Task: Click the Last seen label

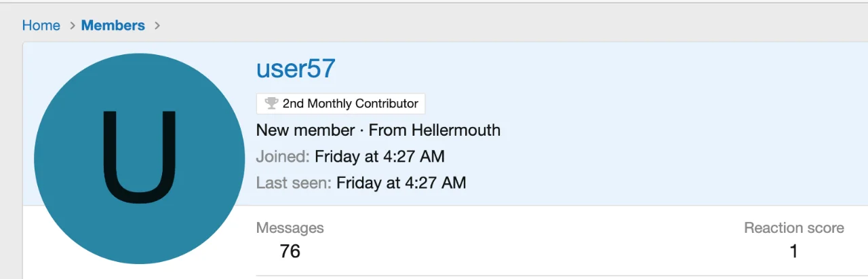Action: (x=294, y=183)
